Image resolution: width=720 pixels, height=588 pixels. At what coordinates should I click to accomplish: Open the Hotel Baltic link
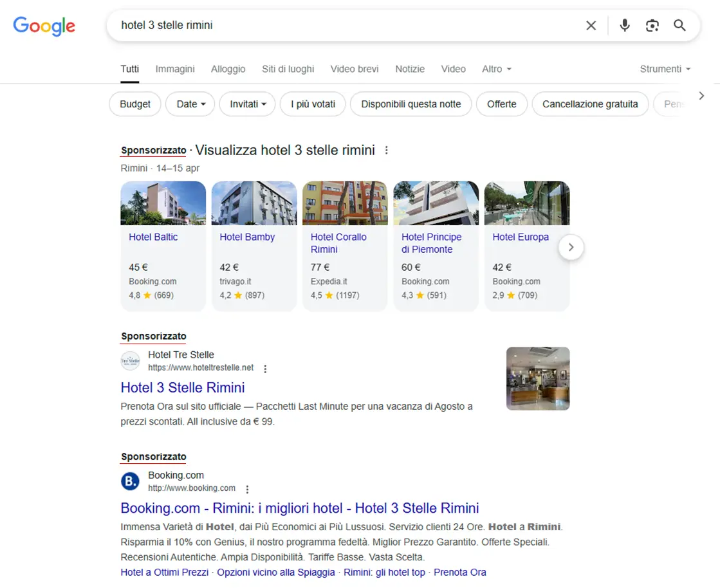[153, 237]
